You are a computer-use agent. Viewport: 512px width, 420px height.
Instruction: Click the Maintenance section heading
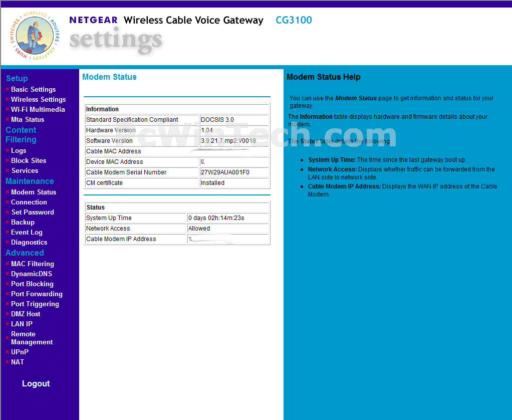pyautogui.click(x=30, y=181)
